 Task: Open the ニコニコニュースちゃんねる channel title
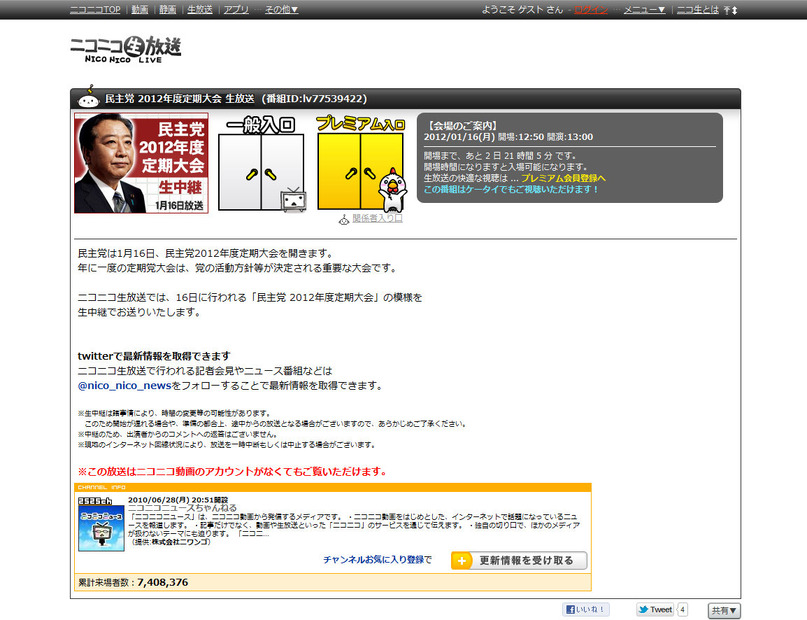[x=182, y=508]
